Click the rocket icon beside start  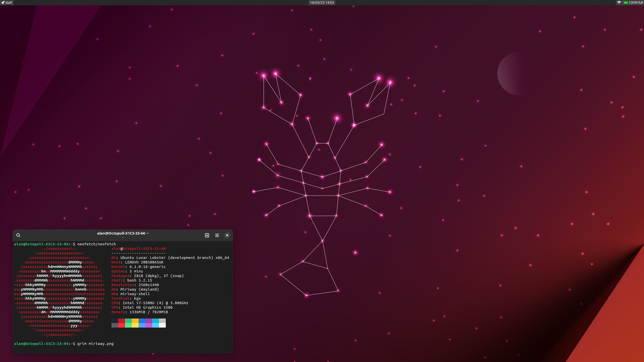[x=3, y=3]
